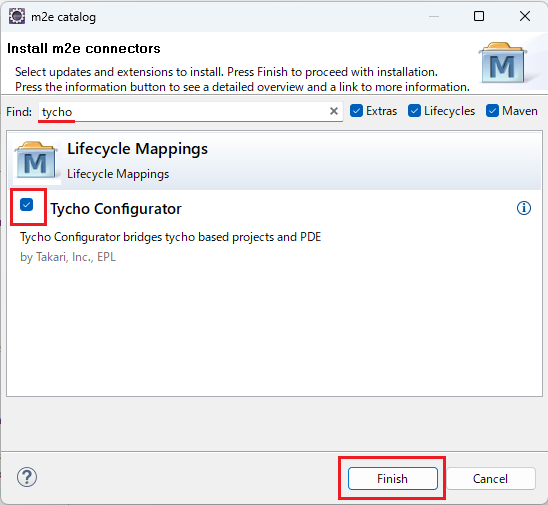Click the Tycho Configurator information icon

click(x=524, y=208)
